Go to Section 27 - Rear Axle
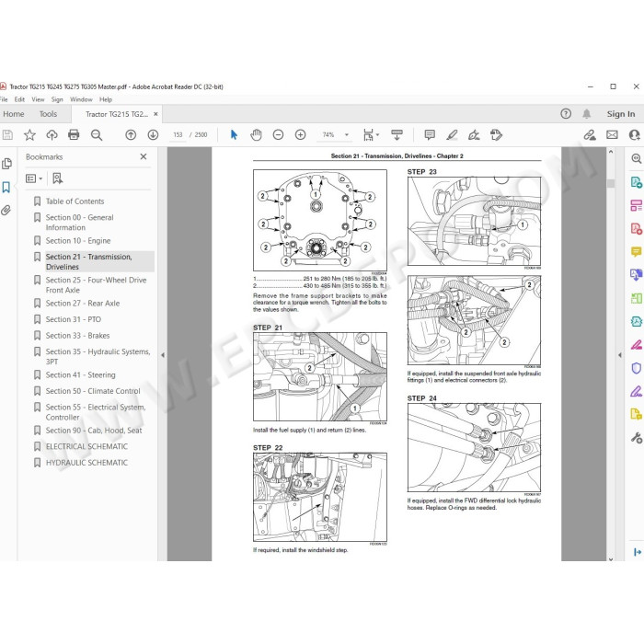This screenshot has width=644, height=644. 83,303
